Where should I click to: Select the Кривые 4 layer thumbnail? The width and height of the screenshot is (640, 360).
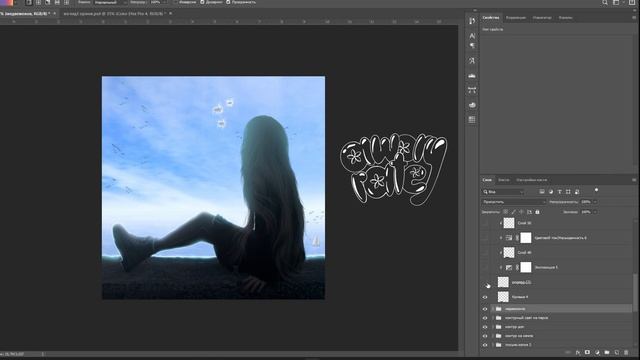coord(503,297)
